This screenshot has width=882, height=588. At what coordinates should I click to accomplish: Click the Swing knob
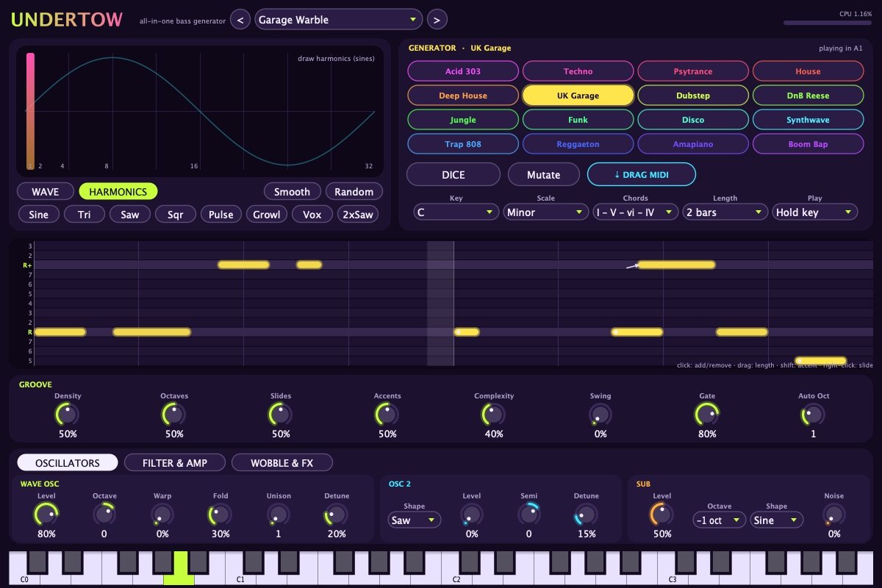click(x=600, y=415)
